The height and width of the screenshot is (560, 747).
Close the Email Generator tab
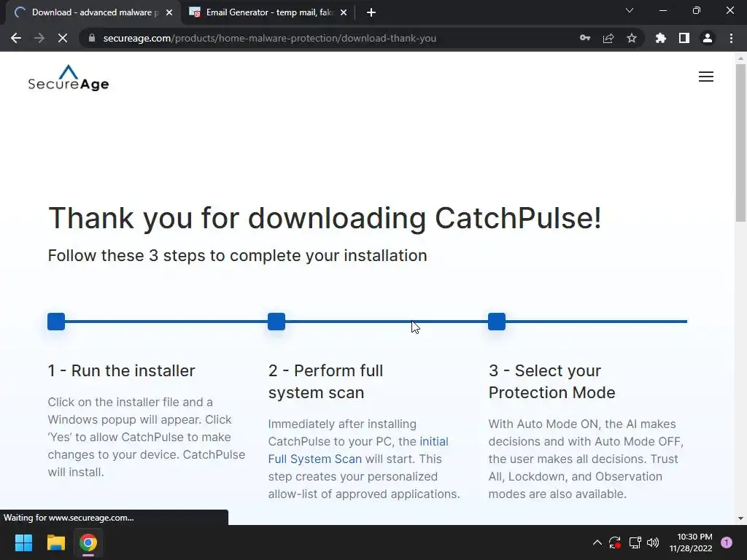344,12
